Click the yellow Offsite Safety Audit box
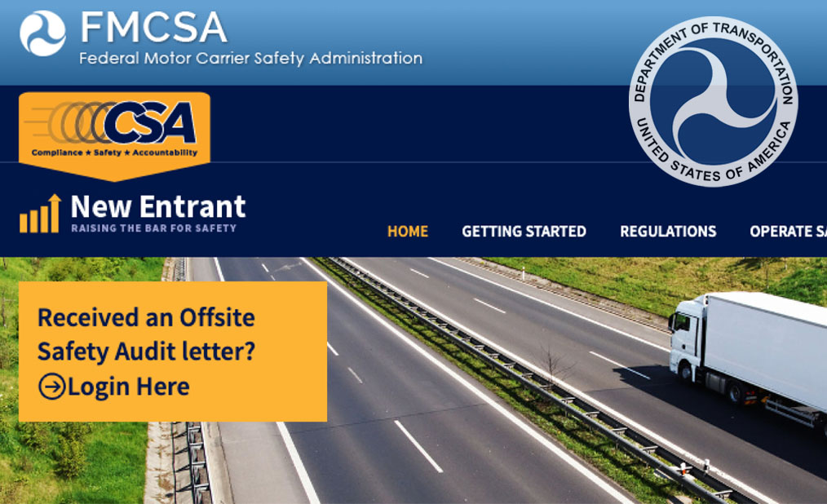Screen dimensions: 827x504 coord(172,351)
